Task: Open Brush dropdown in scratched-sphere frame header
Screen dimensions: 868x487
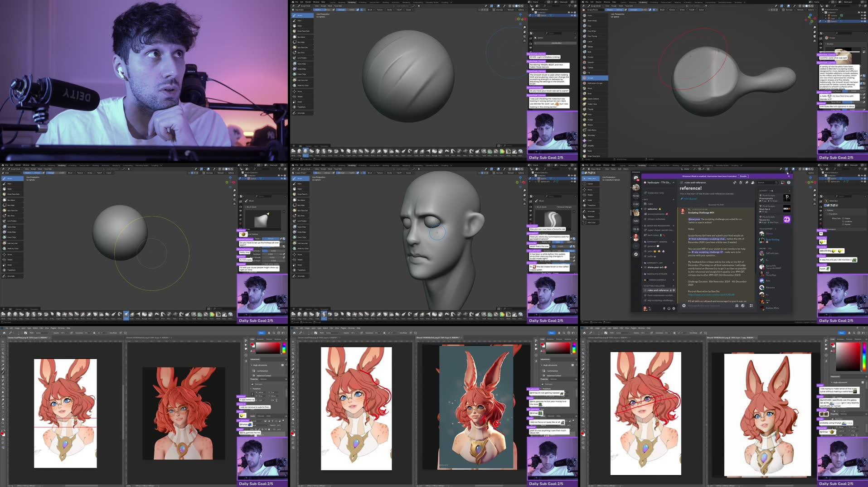Action: coord(371,10)
